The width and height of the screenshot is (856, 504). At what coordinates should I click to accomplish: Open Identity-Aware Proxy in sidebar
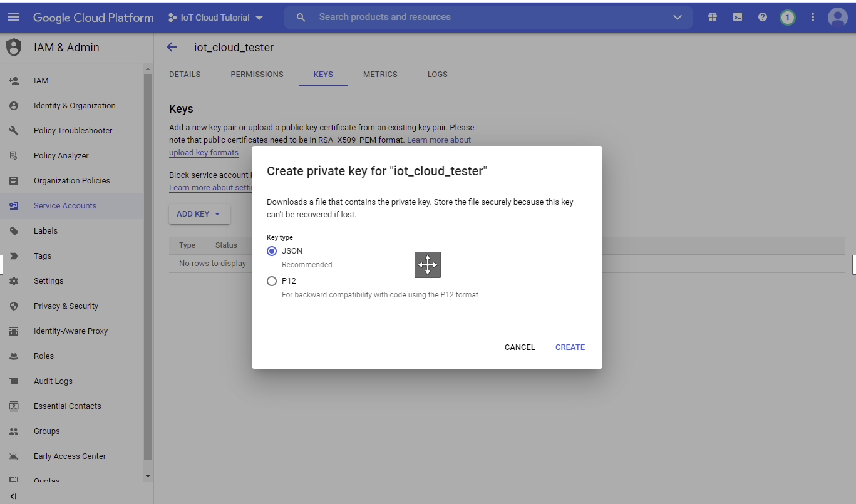pyautogui.click(x=72, y=331)
